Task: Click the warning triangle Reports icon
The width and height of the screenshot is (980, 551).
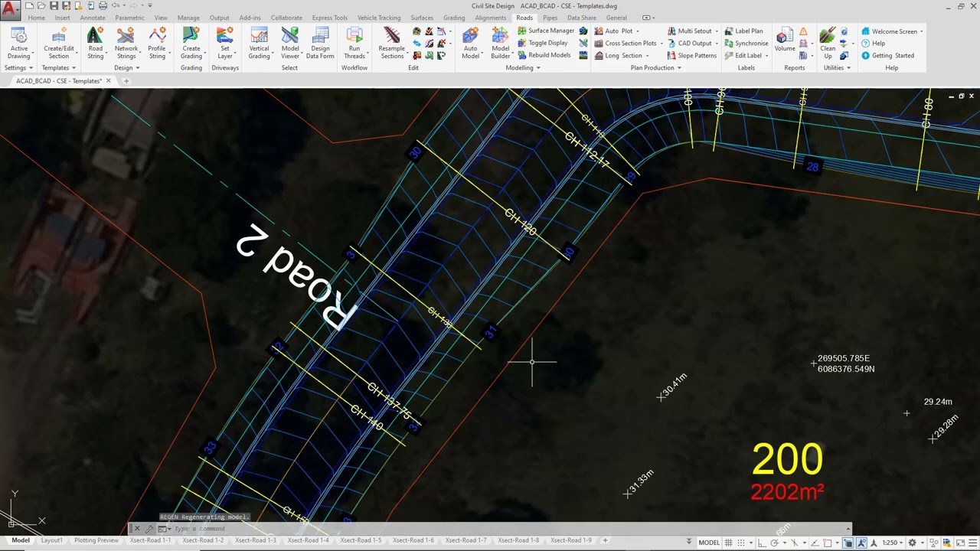Action: pyautogui.click(x=803, y=31)
